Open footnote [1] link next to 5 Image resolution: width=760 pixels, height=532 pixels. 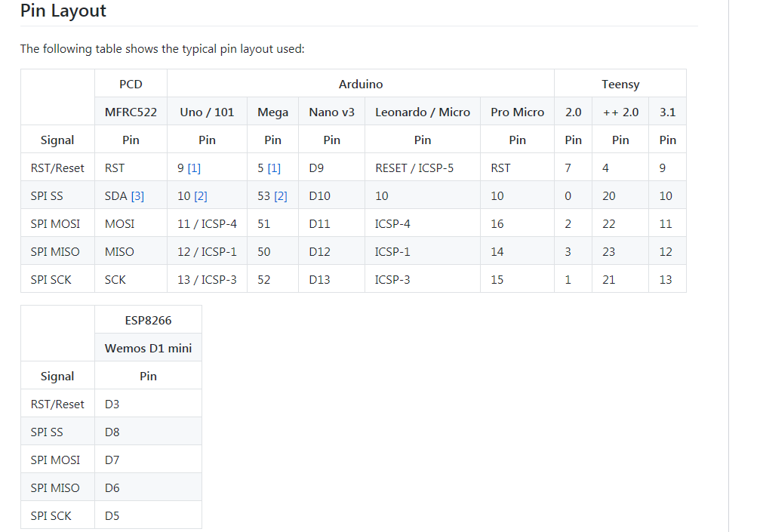[274, 168]
